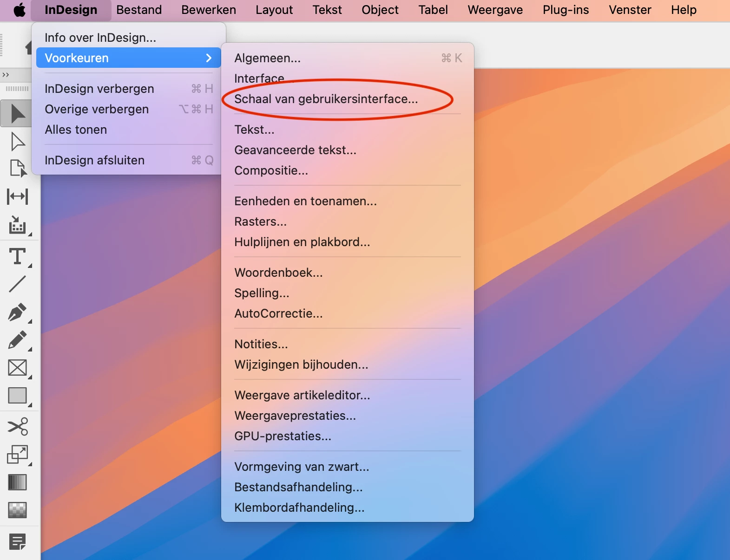Select the Rectangle Frame tool
Image resolution: width=730 pixels, height=560 pixels.
(x=18, y=368)
